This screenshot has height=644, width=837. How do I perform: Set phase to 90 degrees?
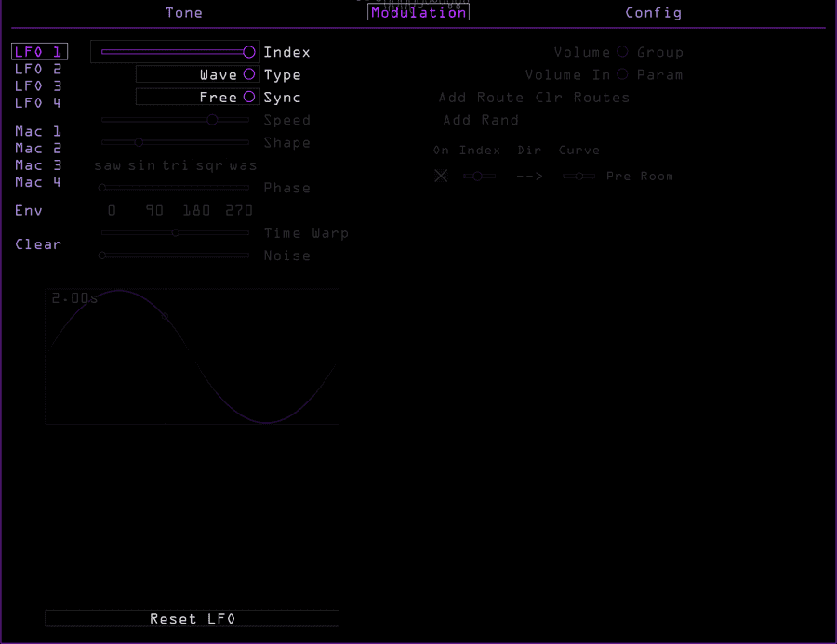tap(154, 210)
